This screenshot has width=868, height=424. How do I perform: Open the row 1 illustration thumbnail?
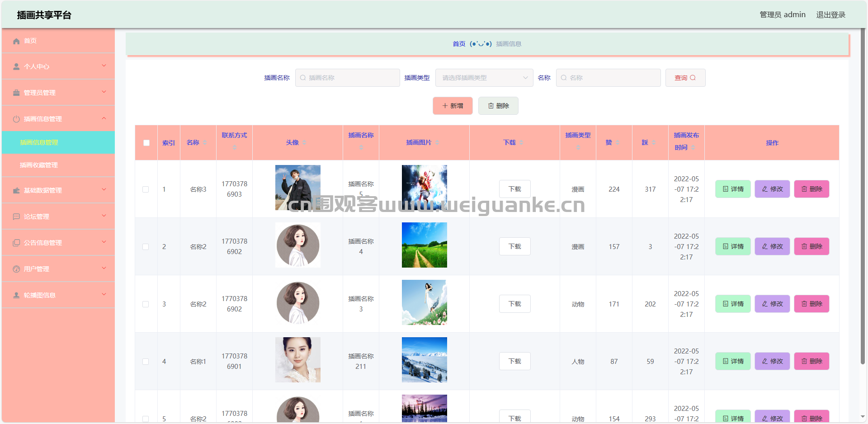(425, 188)
